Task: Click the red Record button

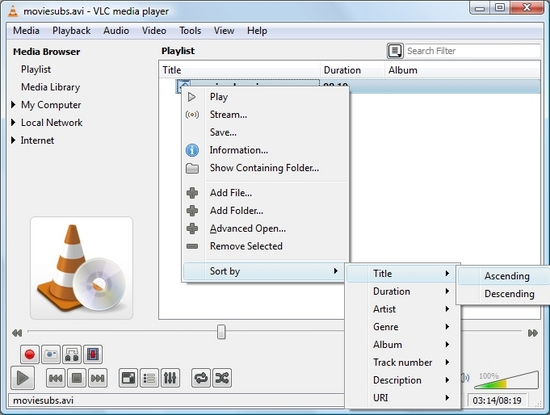Action: coord(29,354)
